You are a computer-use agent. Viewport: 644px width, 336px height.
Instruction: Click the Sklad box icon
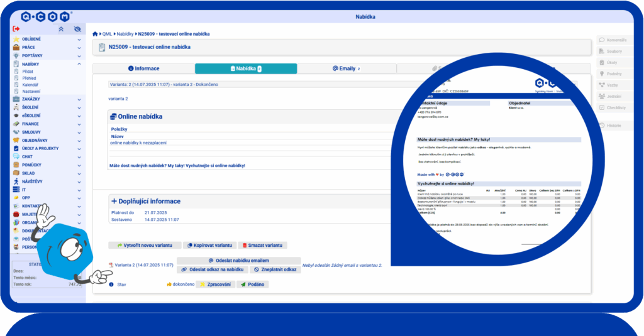click(x=16, y=173)
